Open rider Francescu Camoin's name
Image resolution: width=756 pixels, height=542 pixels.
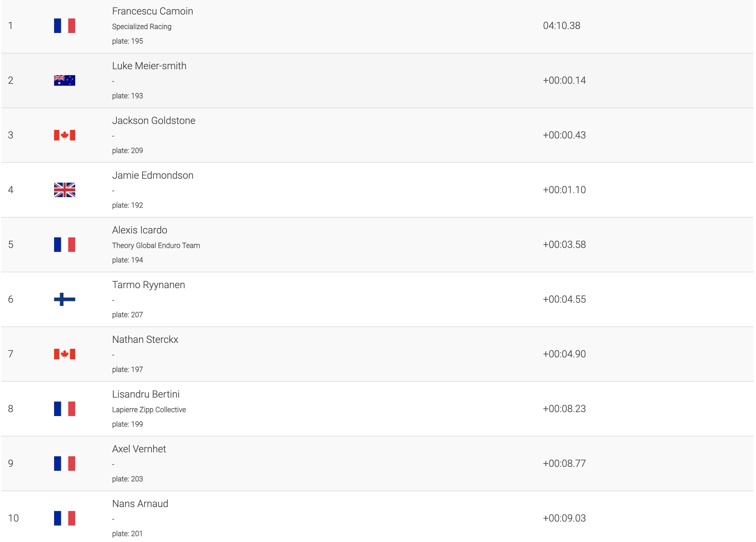pos(152,11)
